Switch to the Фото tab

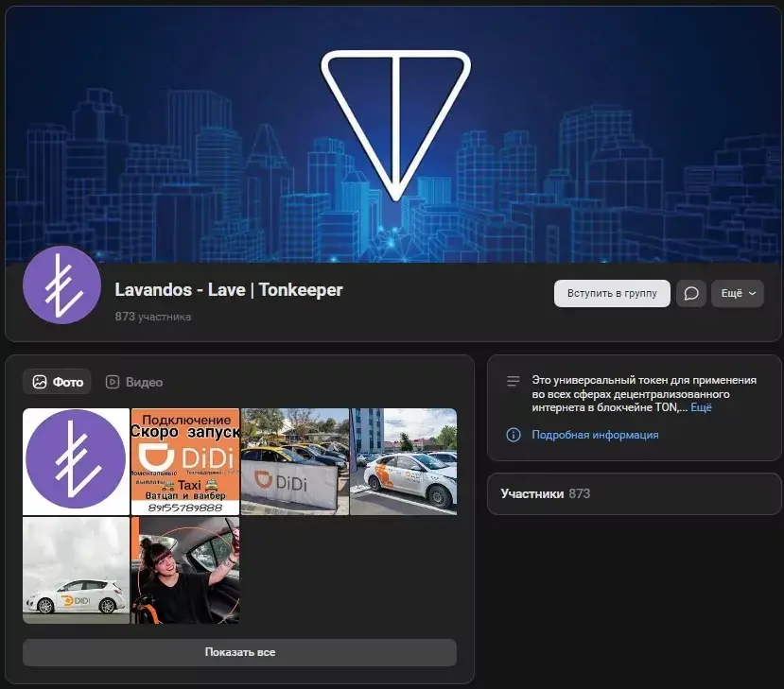click(x=57, y=382)
